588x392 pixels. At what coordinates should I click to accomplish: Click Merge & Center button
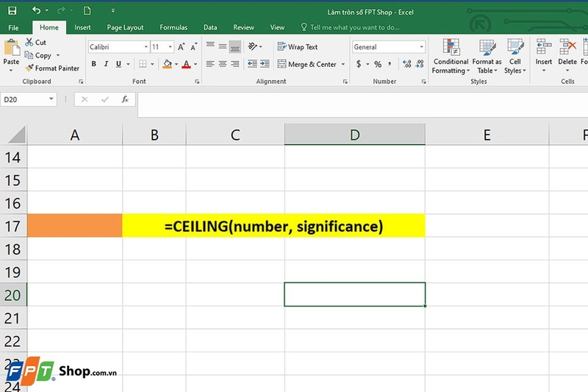[x=306, y=64]
